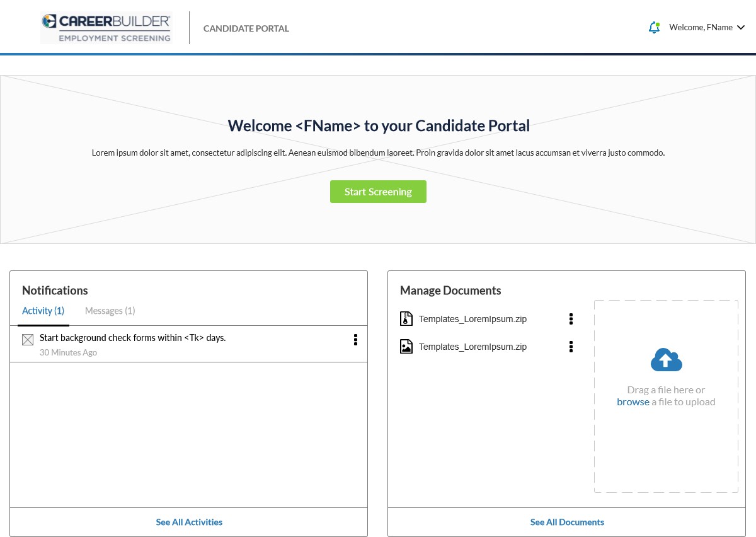Open the first Templates_LoremIpsum.zip file name
The image size is (756, 537).
coord(472,319)
